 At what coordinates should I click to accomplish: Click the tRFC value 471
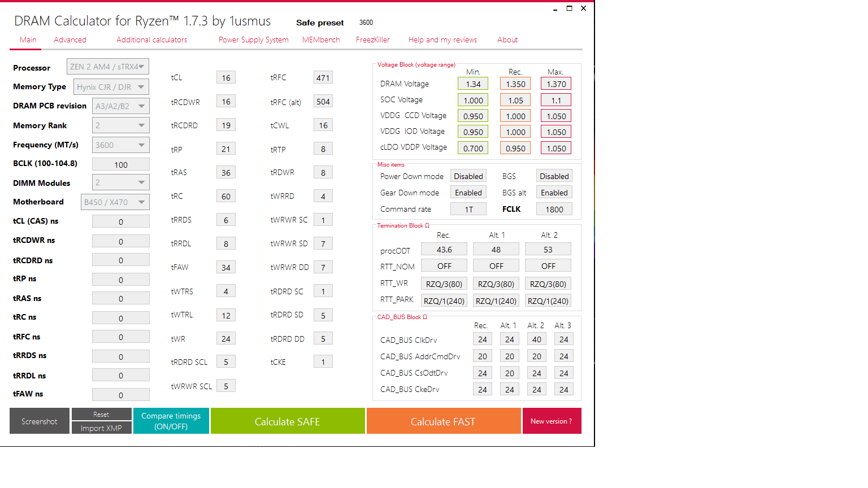323,77
